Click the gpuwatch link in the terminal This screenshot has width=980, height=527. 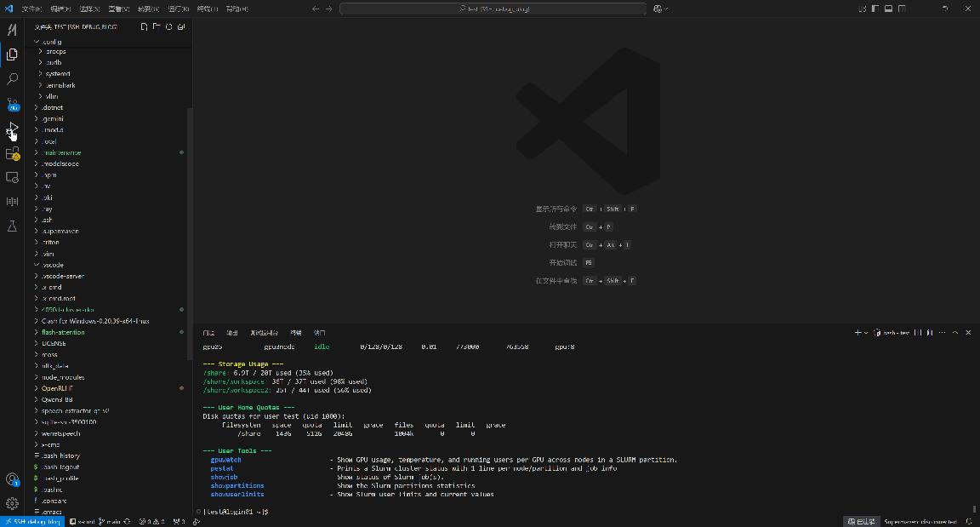[225, 459]
